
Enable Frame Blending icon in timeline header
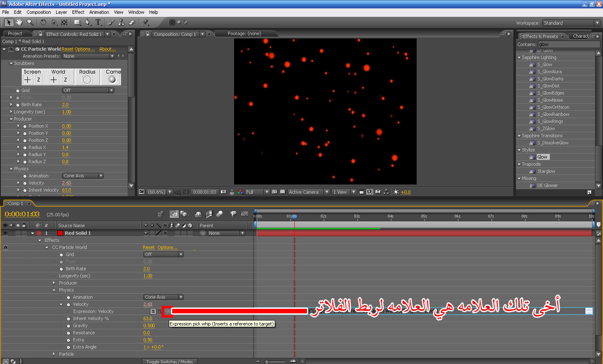209,214
